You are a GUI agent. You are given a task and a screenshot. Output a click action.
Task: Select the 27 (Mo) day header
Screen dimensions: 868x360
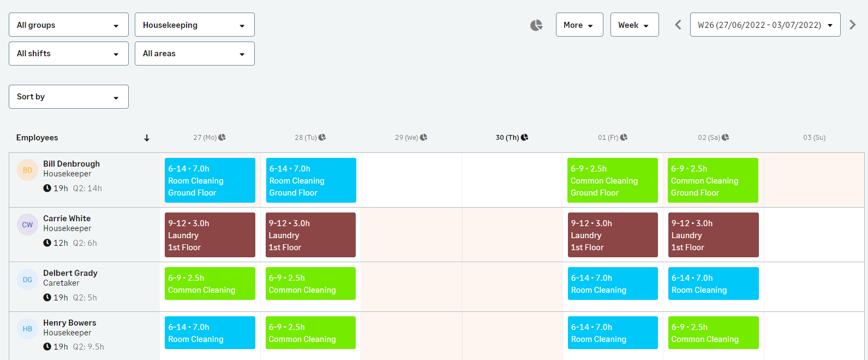pos(205,138)
